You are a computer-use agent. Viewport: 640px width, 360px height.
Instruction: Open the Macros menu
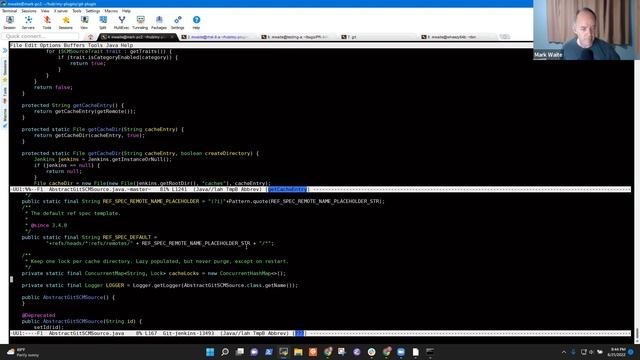pyautogui.click(x=111, y=11)
